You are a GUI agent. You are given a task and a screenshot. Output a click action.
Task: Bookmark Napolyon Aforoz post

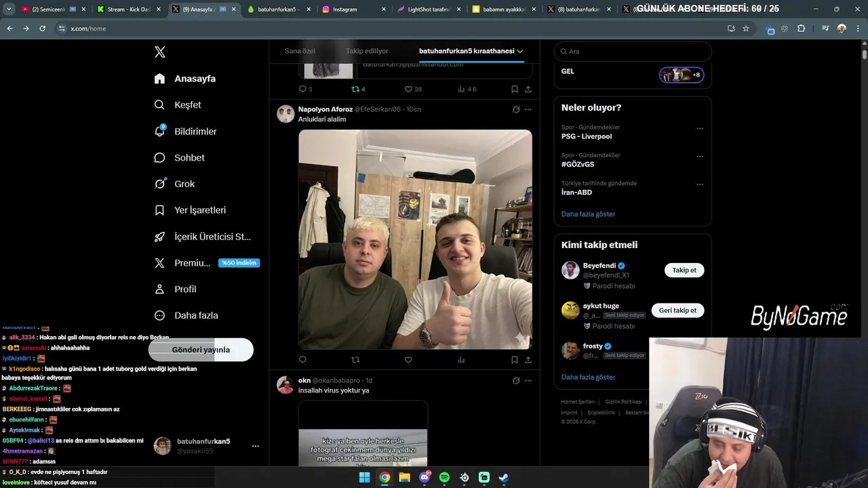point(515,360)
